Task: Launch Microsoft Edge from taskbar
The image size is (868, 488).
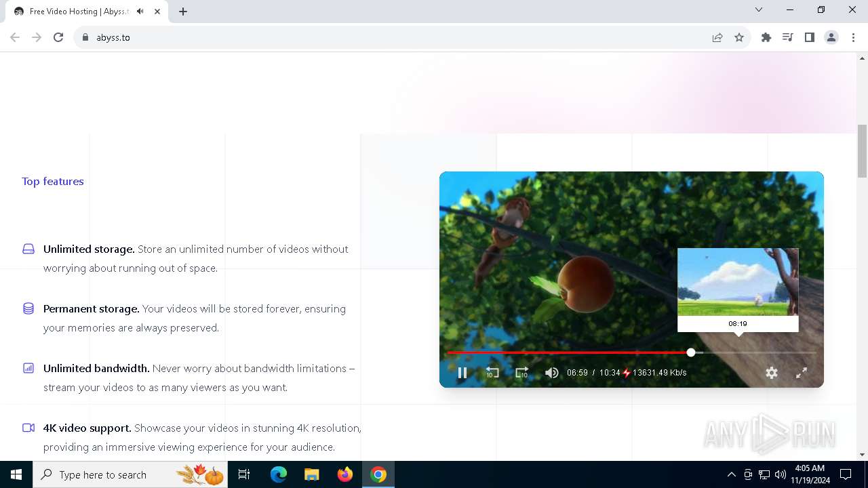Action: coord(279,474)
